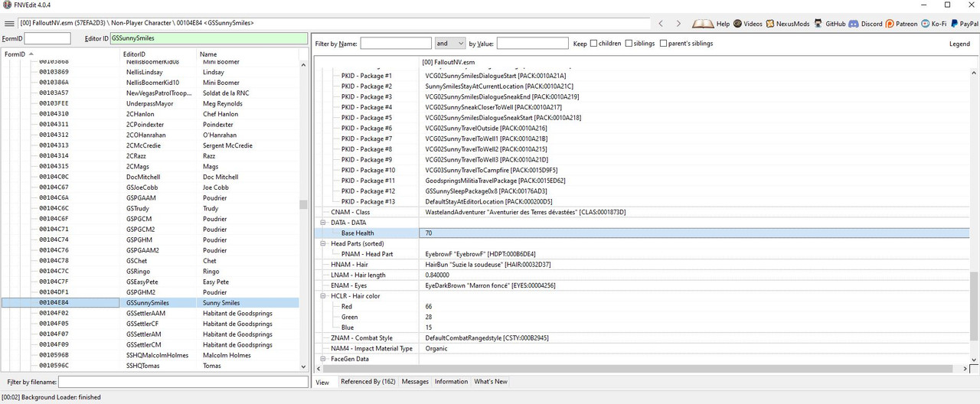980x404 pixels.
Task: Select the UnderpassMayor record row
Action: click(x=150, y=103)
